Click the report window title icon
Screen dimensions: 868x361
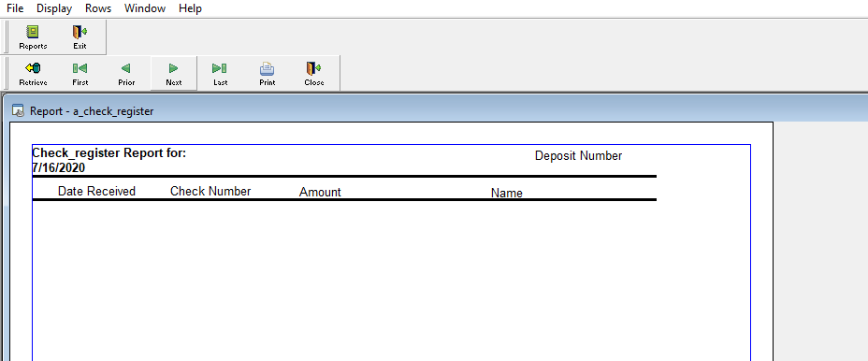click(x=19, y=110)
